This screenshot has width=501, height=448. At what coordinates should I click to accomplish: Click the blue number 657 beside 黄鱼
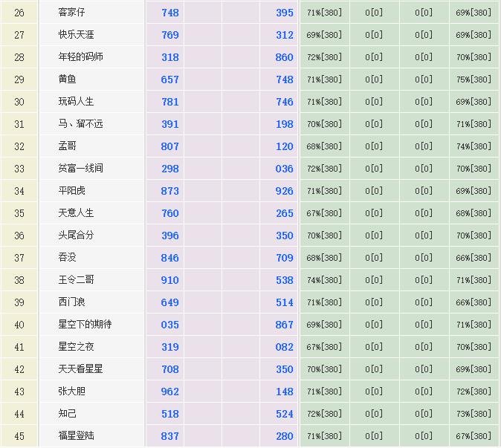coord(169,79)
